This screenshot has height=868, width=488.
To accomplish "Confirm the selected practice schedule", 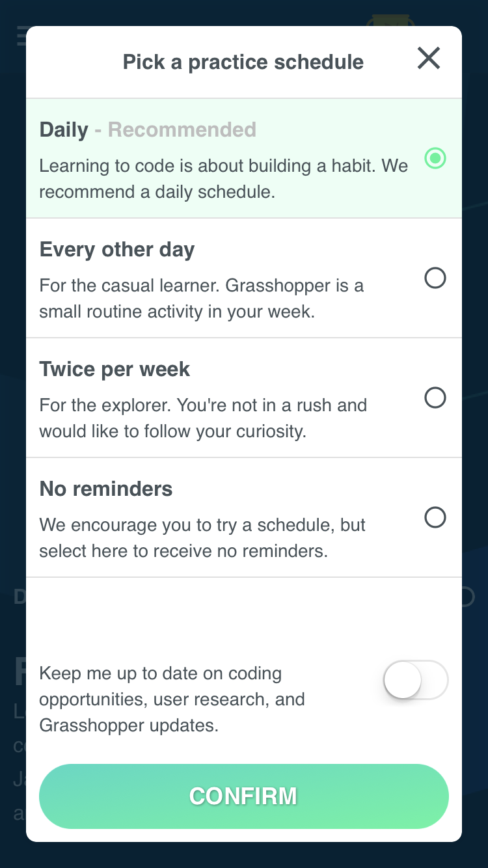I will coord(244,796).
